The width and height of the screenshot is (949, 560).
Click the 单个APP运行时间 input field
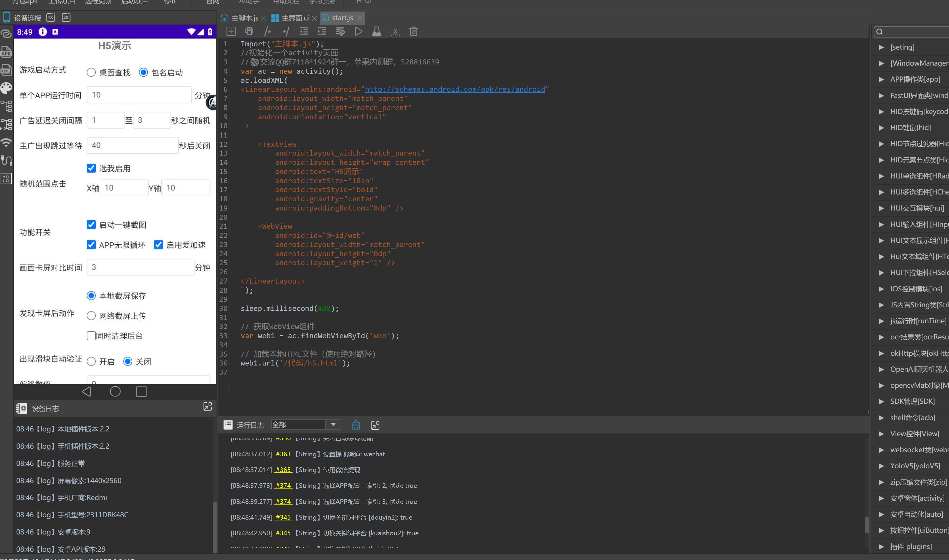point(139,95)
